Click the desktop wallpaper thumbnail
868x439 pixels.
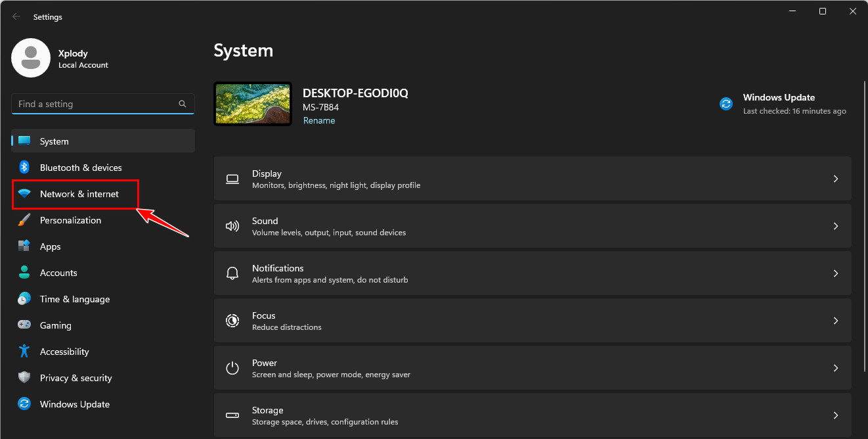pyautogui.click(x=253, y=104)
